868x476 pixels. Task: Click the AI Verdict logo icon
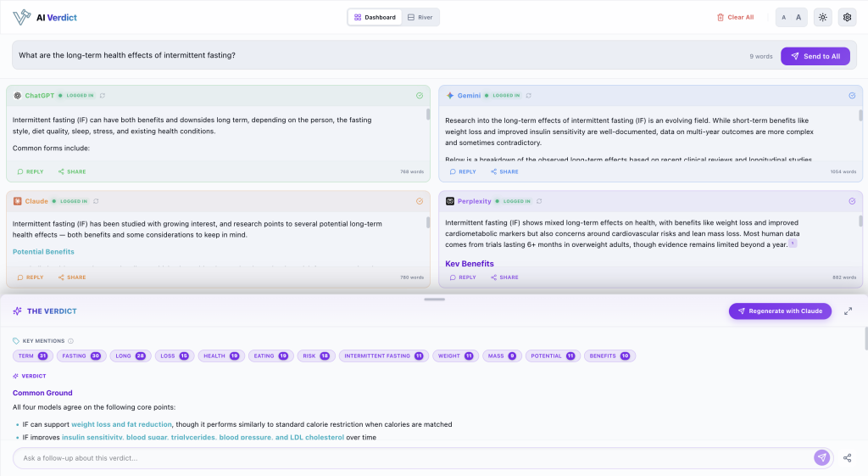tap(21, 17)
